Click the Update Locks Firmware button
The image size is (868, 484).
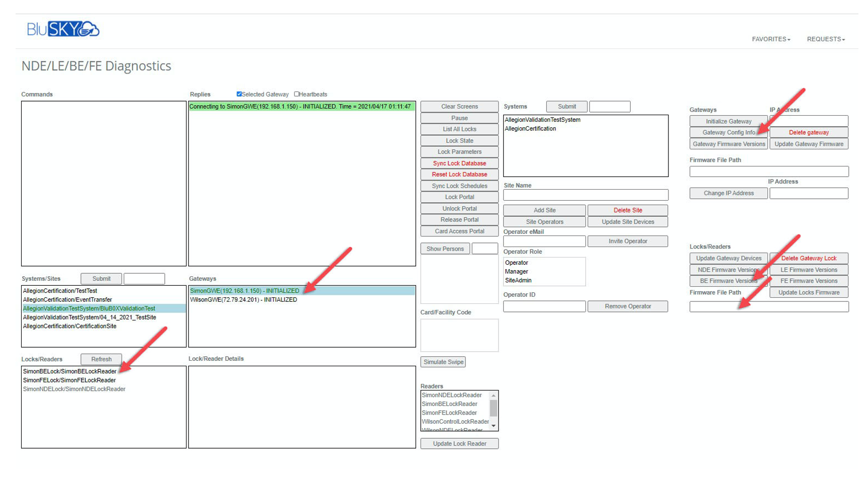(x=808, y=292)
